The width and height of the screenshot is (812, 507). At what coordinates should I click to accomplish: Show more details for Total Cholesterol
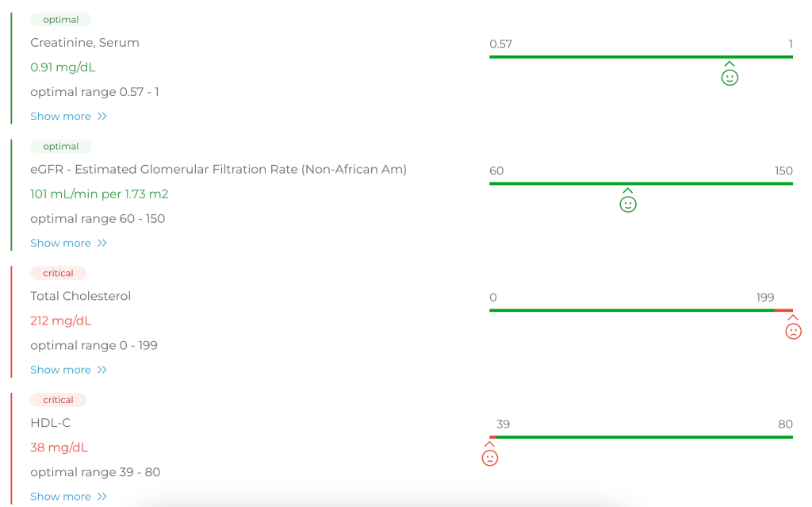60,370
